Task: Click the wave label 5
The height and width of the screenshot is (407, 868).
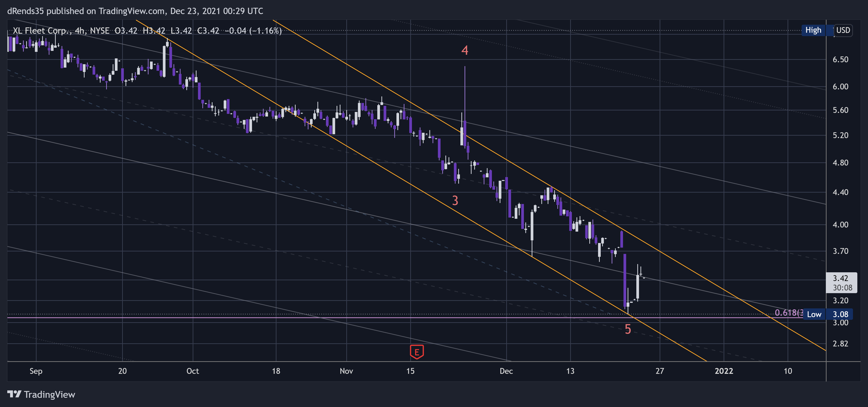Action: click(x=628, y=329)
